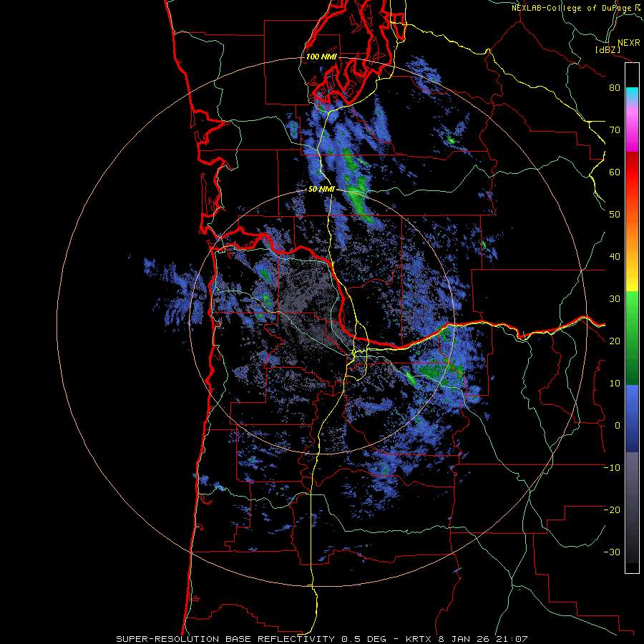Select the 40 value on the dBZ scale
Screen dimensions: 644x644
click(615, 257)
